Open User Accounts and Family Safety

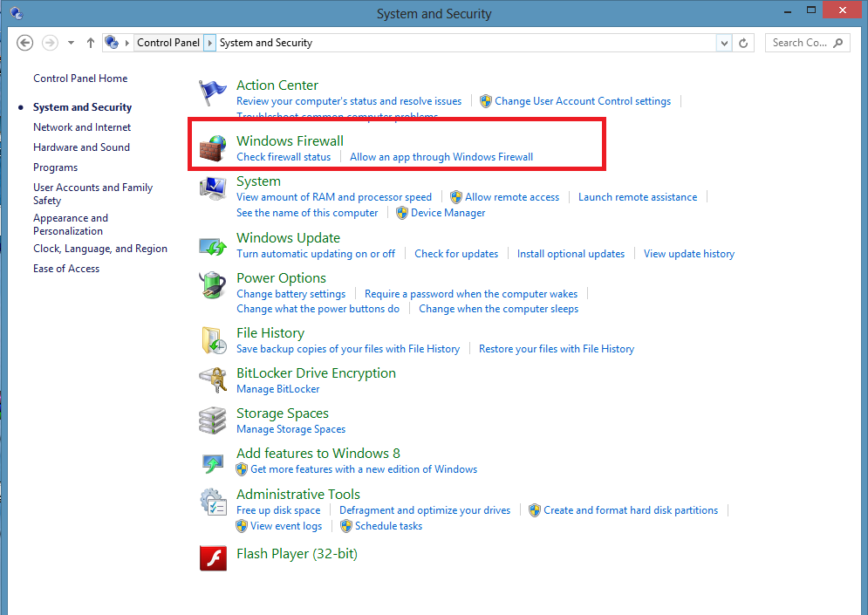[x=93, y=194]
